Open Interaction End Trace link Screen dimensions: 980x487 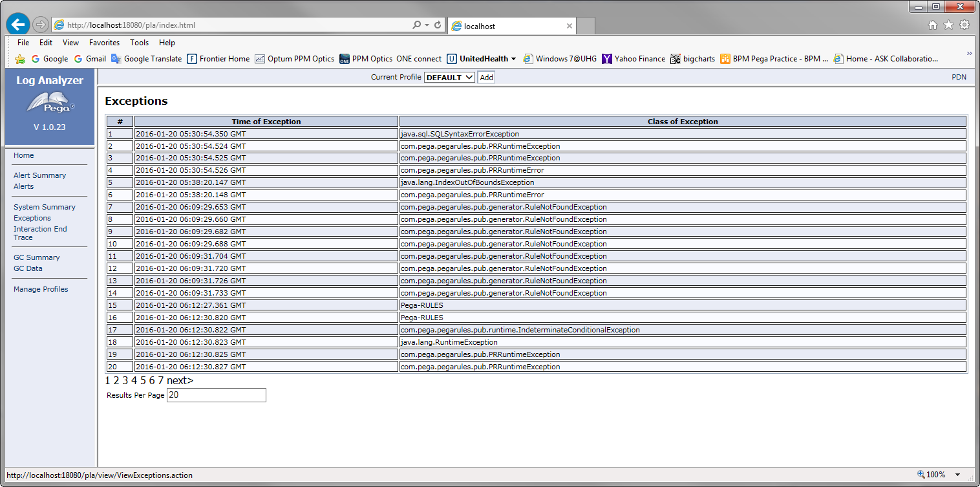[x=40, y=233]
